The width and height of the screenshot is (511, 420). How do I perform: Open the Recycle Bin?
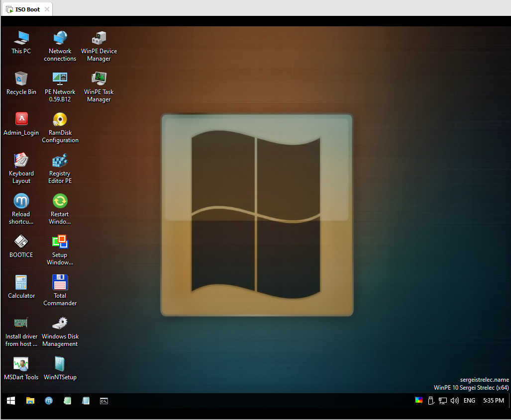(21, 84)
